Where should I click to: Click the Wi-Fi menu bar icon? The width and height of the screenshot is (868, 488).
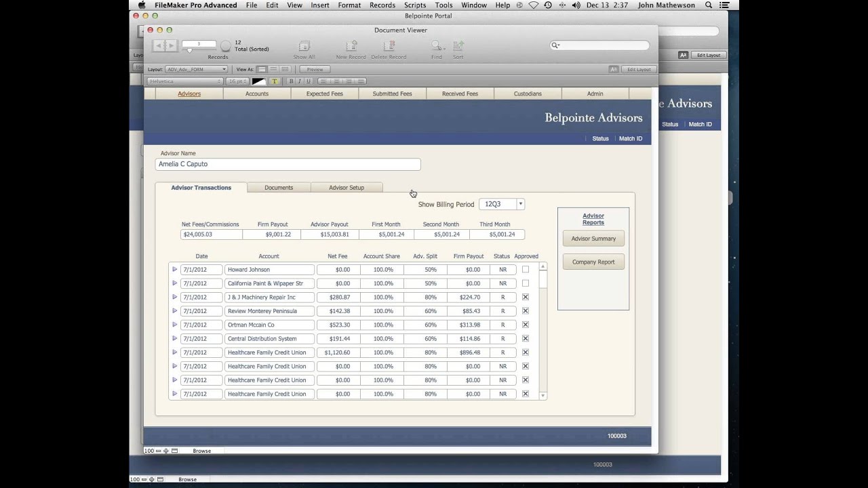534,5
